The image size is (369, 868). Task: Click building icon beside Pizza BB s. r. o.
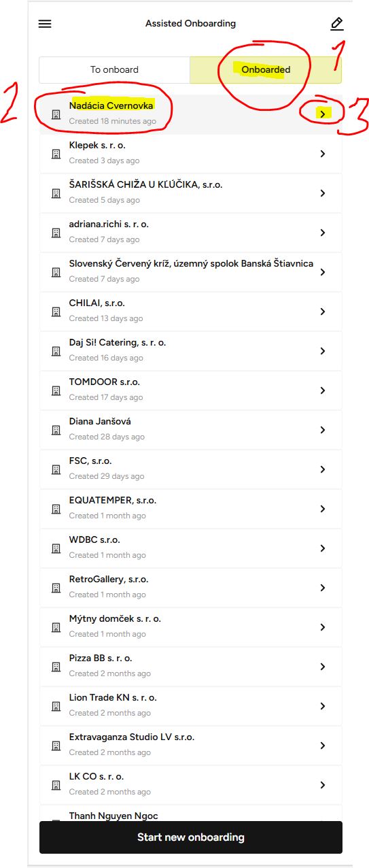[56, 667]
